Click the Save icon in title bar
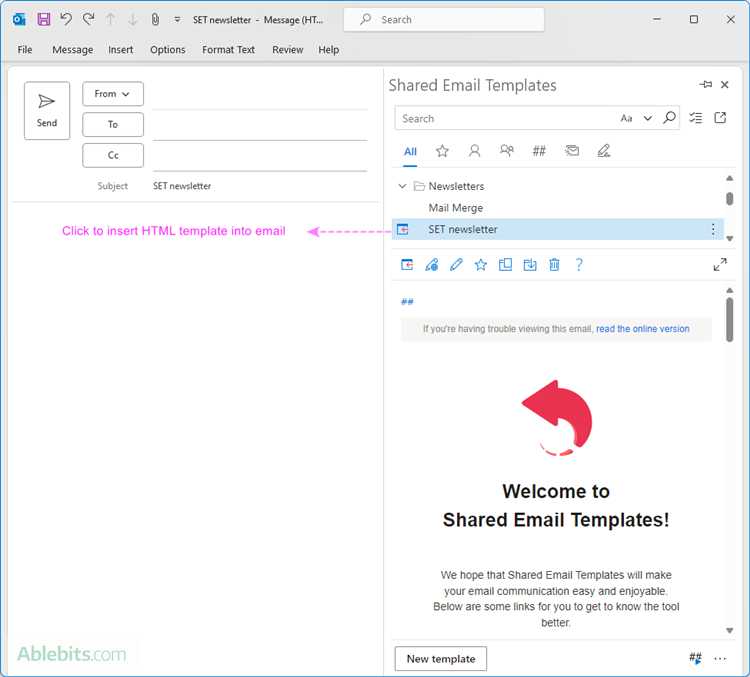 coord(44,20)
